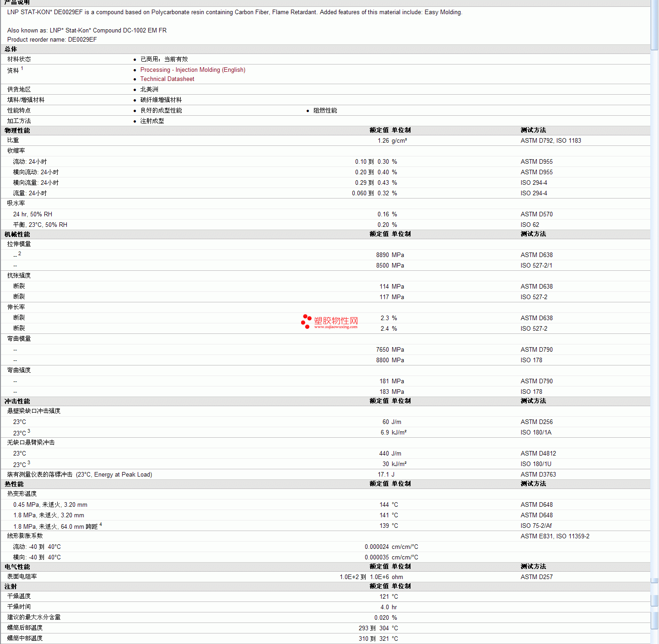659x644 pixels.
Task: Click the description sentence starting 'LNP STAT-KON* DE0029EF'
Action: coord(235,12)
